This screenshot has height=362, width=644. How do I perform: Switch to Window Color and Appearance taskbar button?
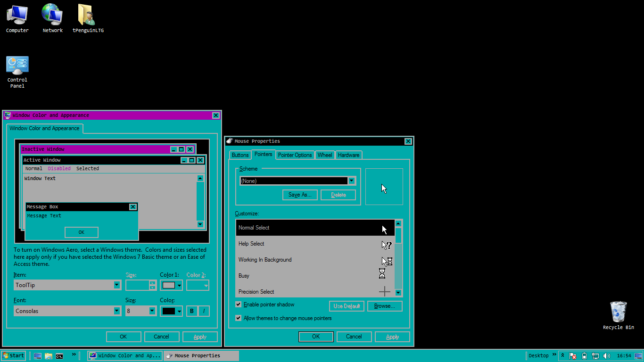[125, 356]
